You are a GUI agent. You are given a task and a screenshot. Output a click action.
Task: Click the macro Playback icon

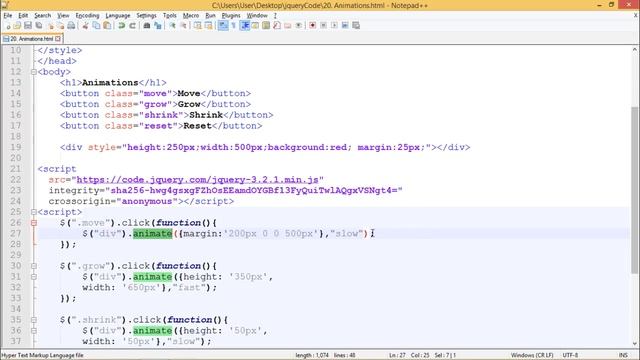click(x=334, y=26)
